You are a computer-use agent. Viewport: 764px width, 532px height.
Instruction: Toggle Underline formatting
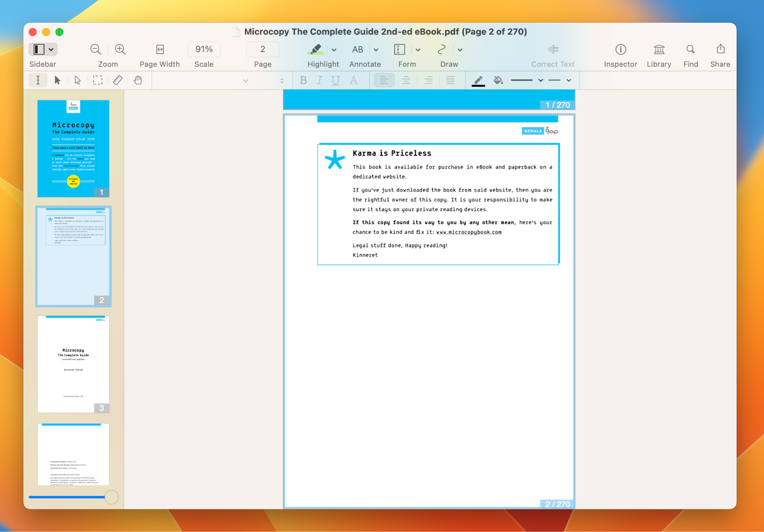pyautogui.click(x=336, y=80)
